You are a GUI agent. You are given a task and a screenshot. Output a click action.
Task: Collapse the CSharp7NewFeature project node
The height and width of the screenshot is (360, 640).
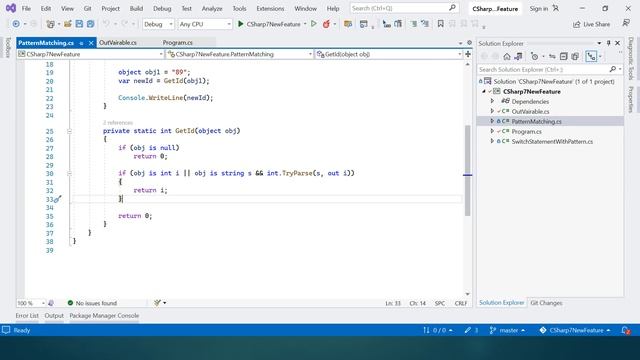tap(484, 91)
